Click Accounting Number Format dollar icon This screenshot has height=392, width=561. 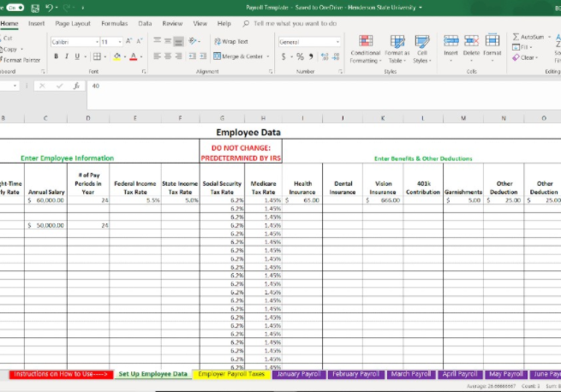[283, 56]
